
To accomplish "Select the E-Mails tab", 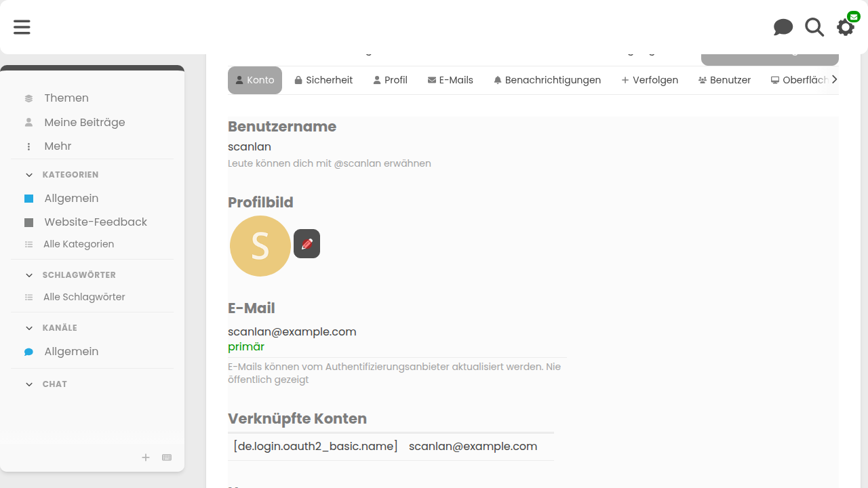I will [450, 80].
